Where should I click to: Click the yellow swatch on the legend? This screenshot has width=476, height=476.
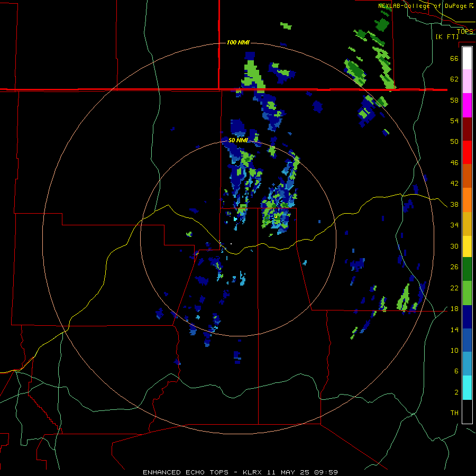pyautogui.click(x=467, y=246)
